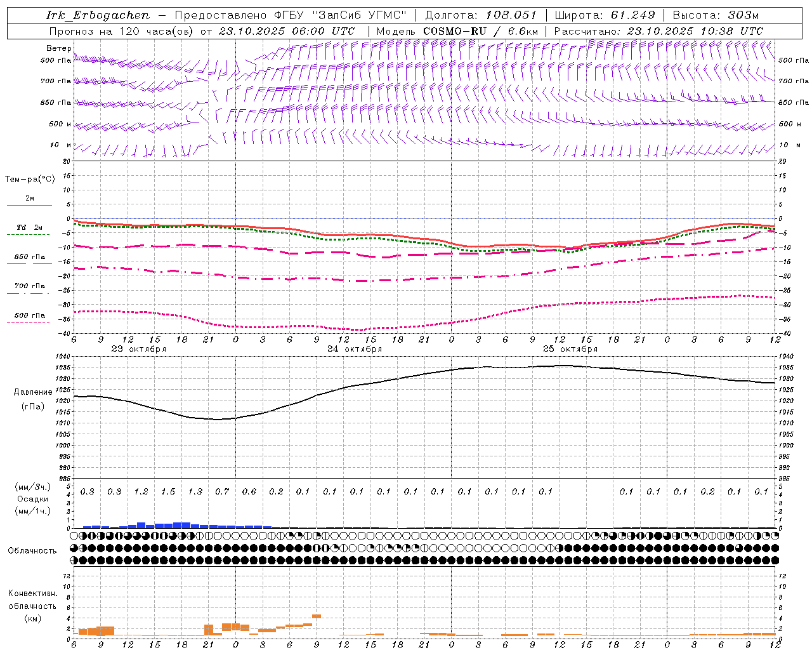Image resolution: width=812 pixels, height=650 pixels.
Task: Select the '1.5' precipitation value
Action: point(168,492)
